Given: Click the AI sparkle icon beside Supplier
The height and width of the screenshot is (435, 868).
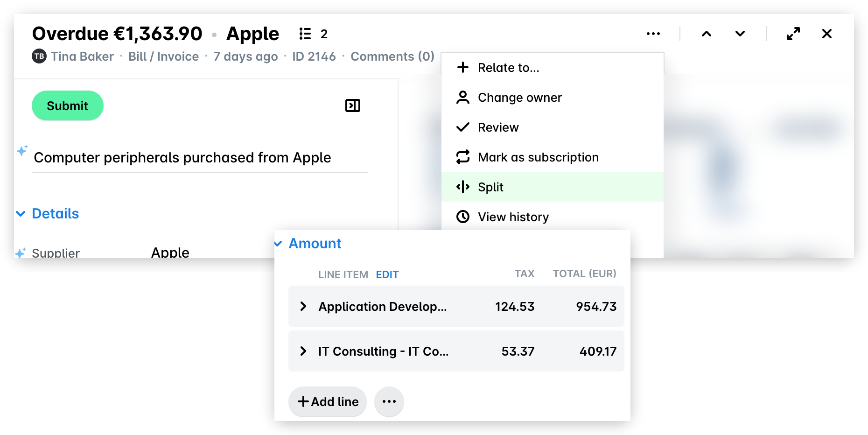Looking at the screenshot, I should tap(21, 253).
